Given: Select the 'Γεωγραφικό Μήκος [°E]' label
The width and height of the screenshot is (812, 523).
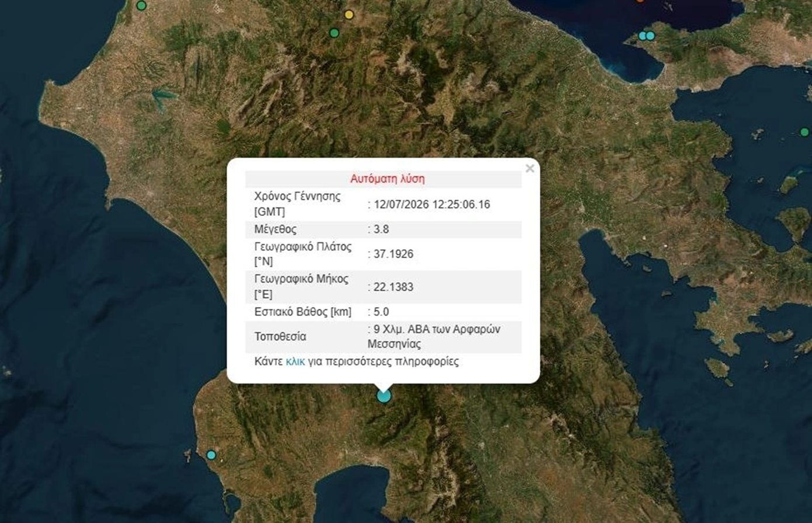Looking at the screenshot, I should pos(301,287).
